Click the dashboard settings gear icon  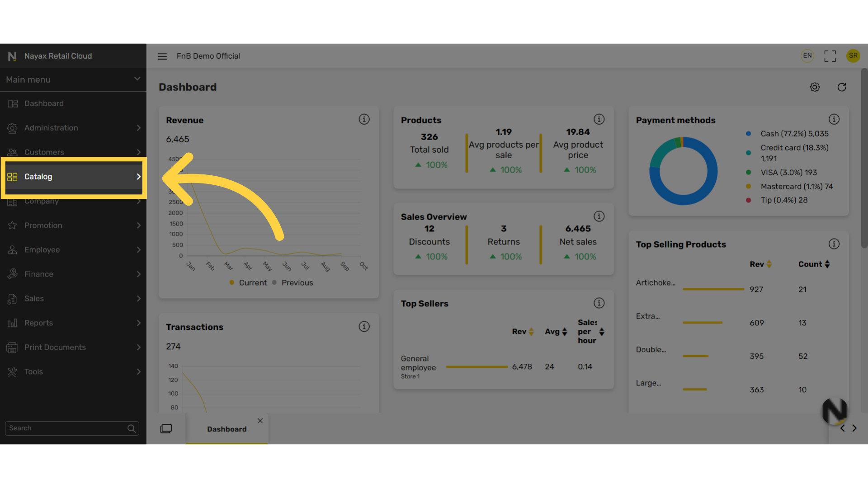point(815,87)
